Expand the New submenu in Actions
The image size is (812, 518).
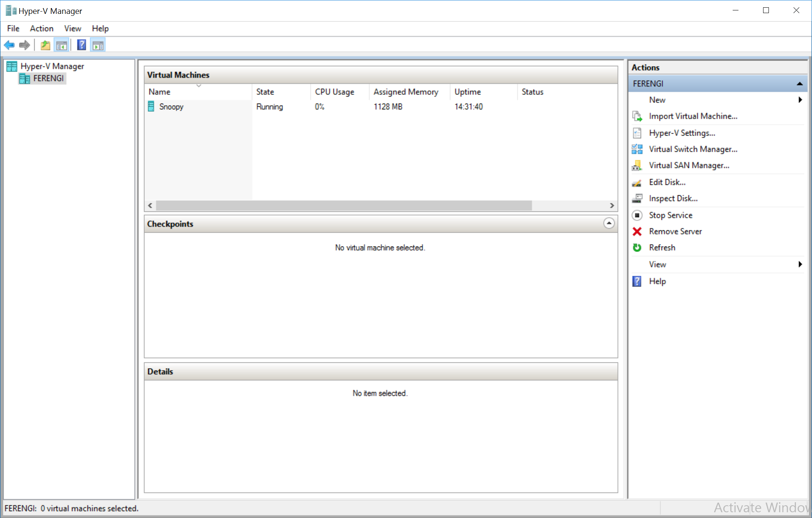coord(800,100)
